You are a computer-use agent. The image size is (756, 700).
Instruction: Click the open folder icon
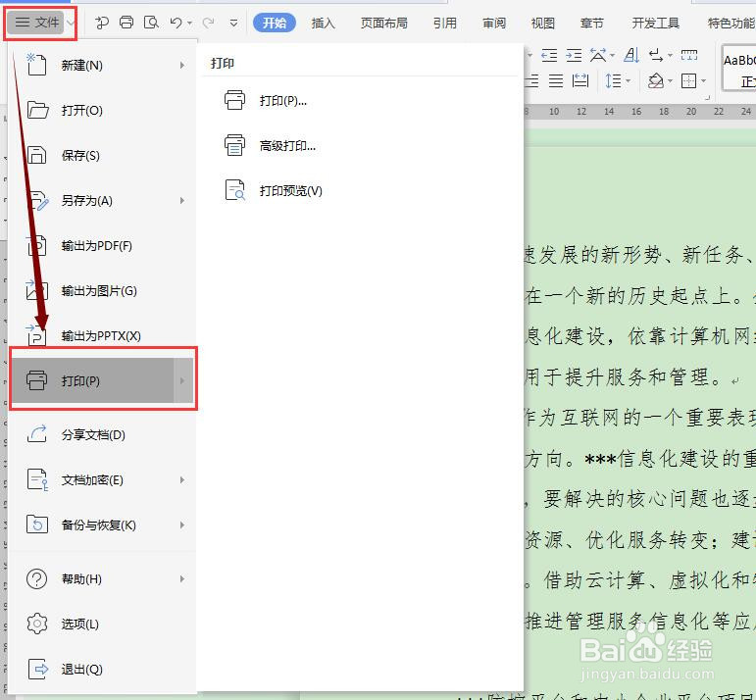[x=37, y=110]
